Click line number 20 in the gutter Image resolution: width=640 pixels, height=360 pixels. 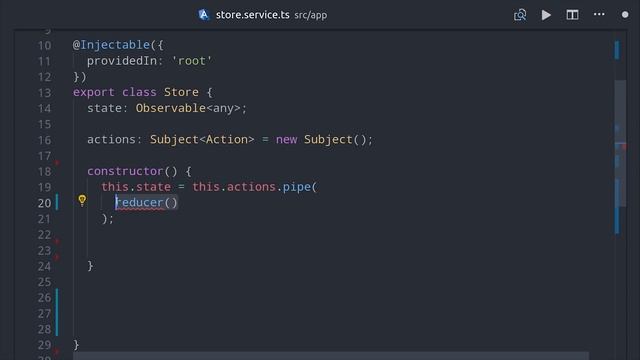point(44,203)
